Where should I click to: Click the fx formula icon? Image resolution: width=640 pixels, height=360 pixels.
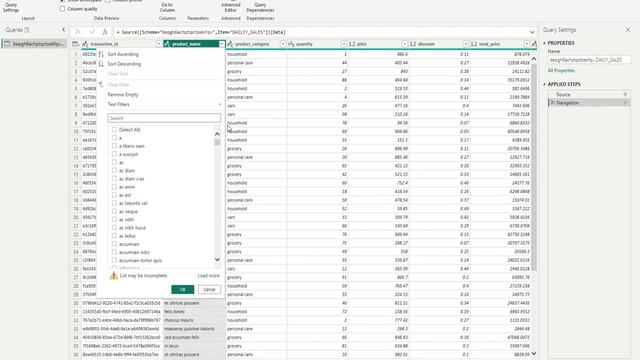coord(105,32)
